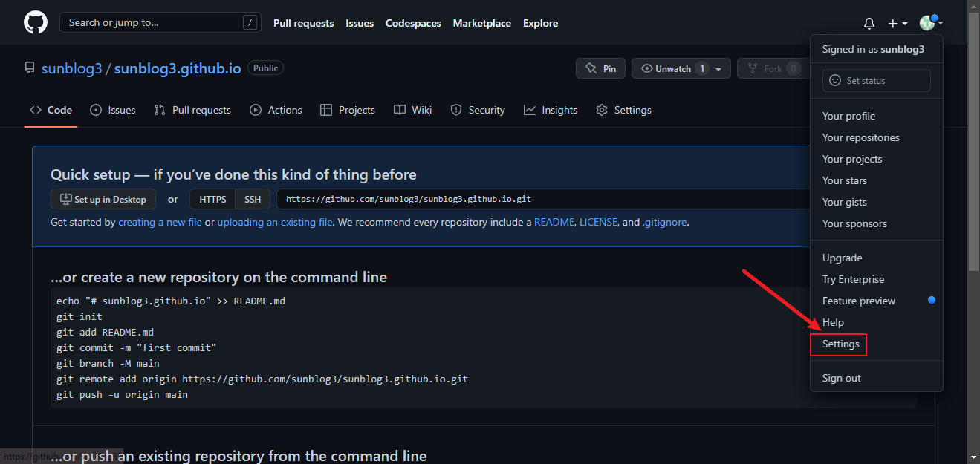Click the GitHub Octocat logo
Image resolution: width=980 pixels, height=464 pixels.
[x=35, y=22]
